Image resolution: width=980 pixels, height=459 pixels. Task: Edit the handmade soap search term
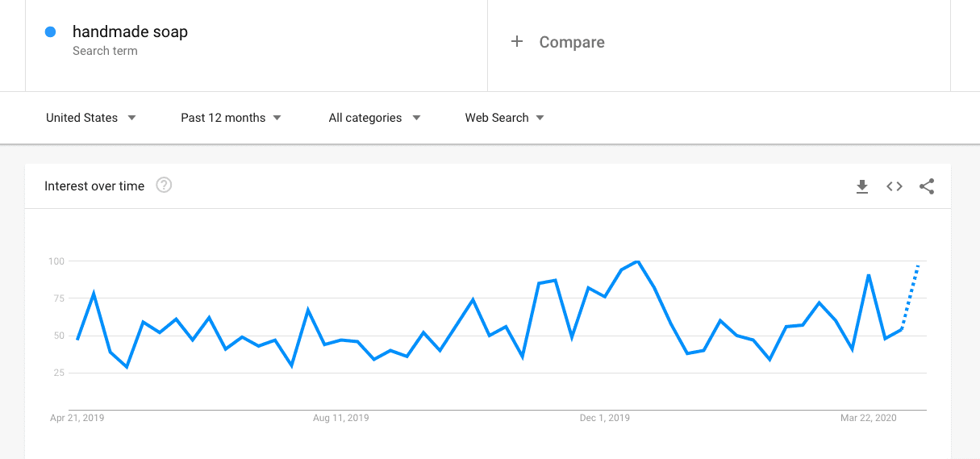tap(130, 32)
